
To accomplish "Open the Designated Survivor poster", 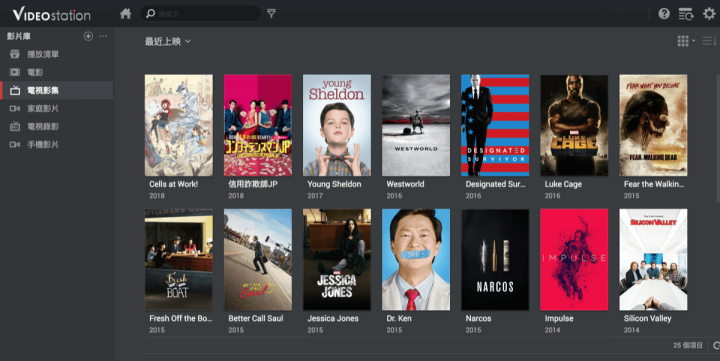I will click(x=495, y=125).
